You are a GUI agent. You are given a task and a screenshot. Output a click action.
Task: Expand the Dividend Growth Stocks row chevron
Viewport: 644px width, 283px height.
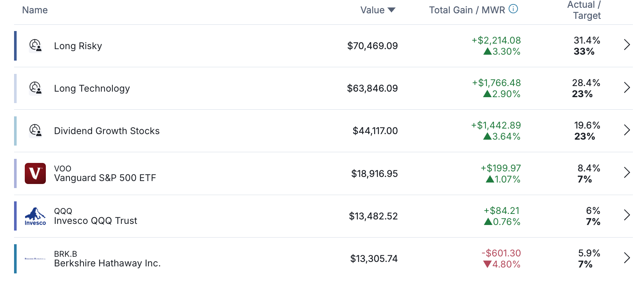pos(627,130)
